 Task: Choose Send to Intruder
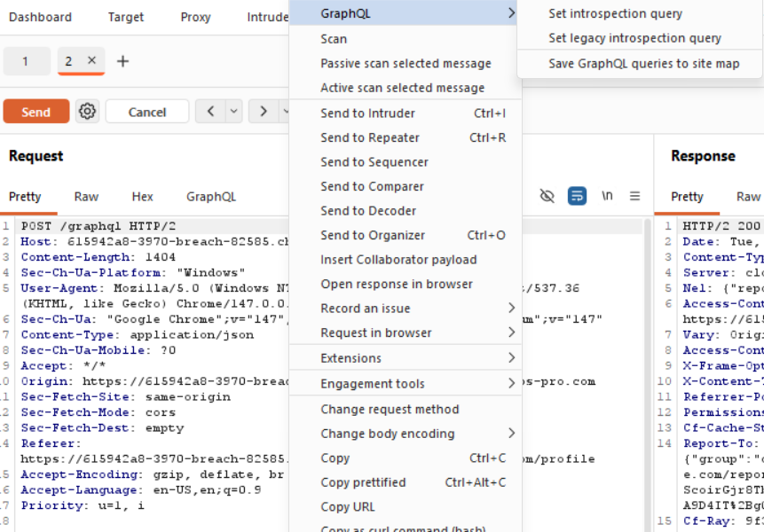point(404,113)
